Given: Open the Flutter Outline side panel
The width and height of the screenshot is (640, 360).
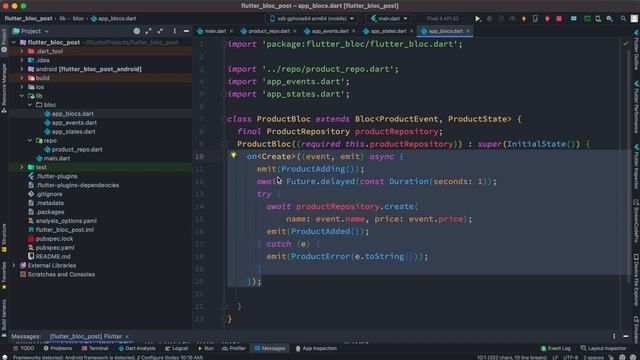Looking at the screenshot, I should (636, 50).
